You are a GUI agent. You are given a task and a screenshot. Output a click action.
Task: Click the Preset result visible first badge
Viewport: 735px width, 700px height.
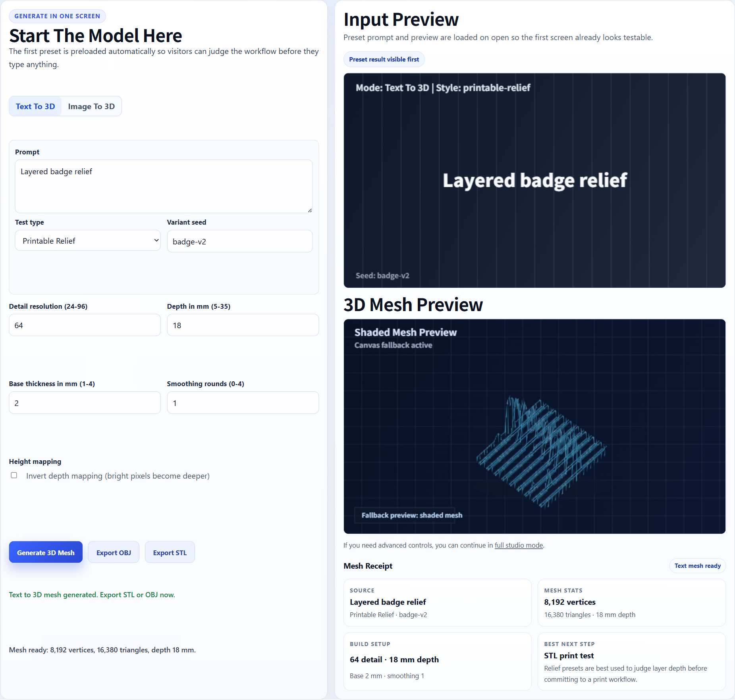coord(384,59)
